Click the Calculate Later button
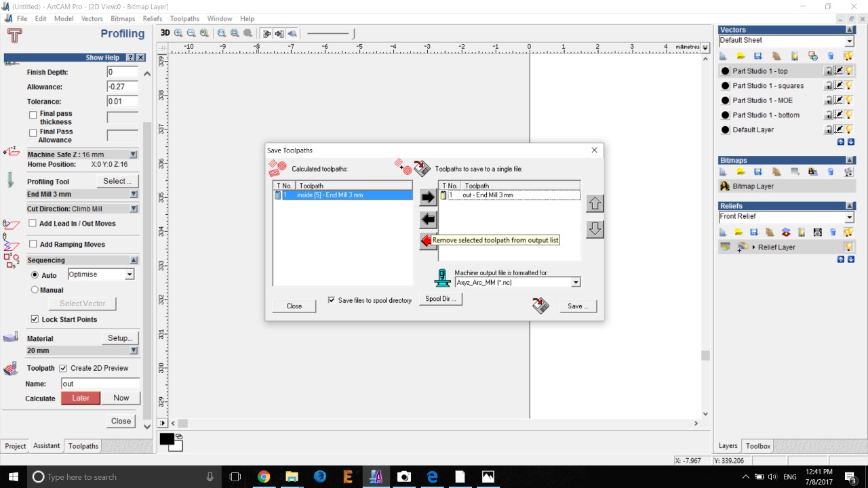The height and width of the screenshot is (488, 868). click(81, 399)
